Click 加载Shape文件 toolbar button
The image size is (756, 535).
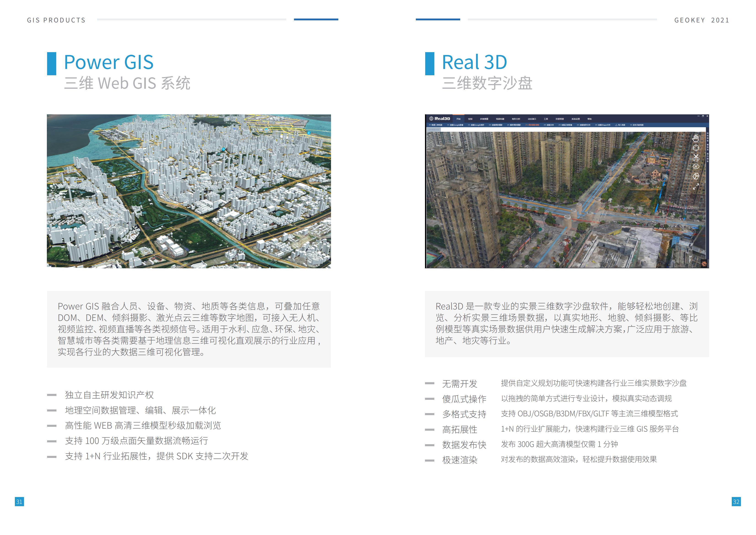[x=603, y=125]
